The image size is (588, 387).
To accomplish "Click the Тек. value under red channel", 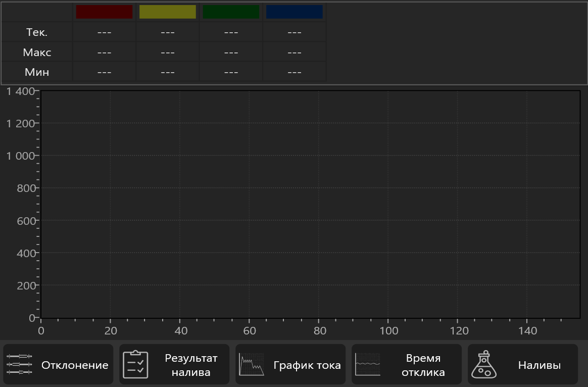I will [x=104, y=32].
